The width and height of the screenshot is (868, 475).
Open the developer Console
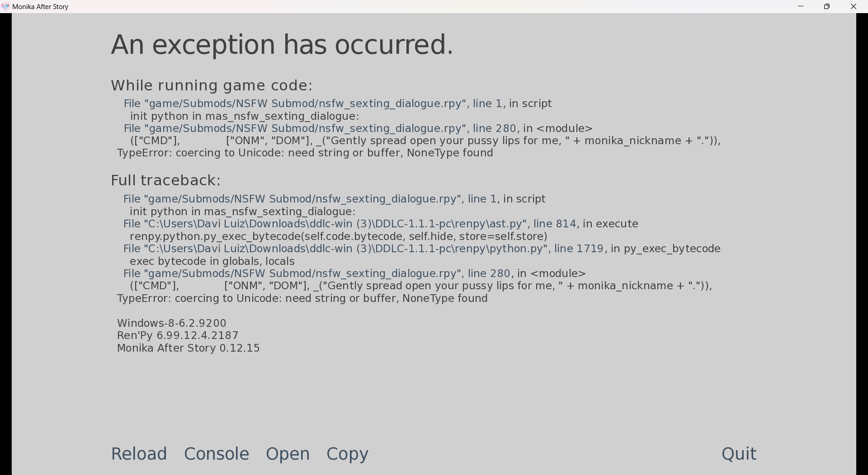point(217,454)
